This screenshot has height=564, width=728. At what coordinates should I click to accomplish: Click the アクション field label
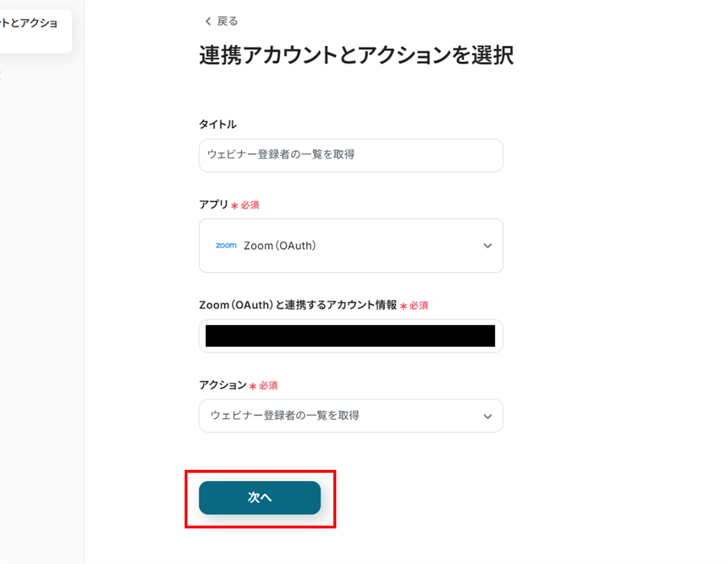[222, 385]
